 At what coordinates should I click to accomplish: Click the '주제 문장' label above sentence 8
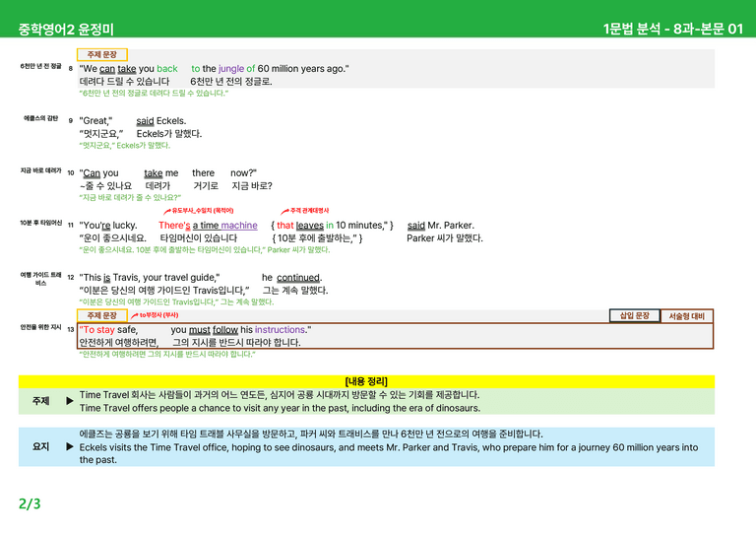pyautogui.click(x=101, y=54)
